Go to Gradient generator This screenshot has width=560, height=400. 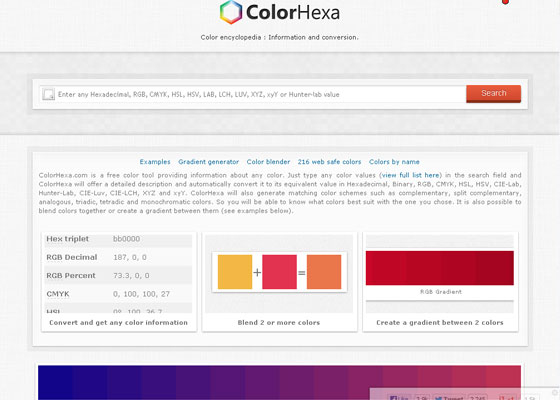point(209,162)
